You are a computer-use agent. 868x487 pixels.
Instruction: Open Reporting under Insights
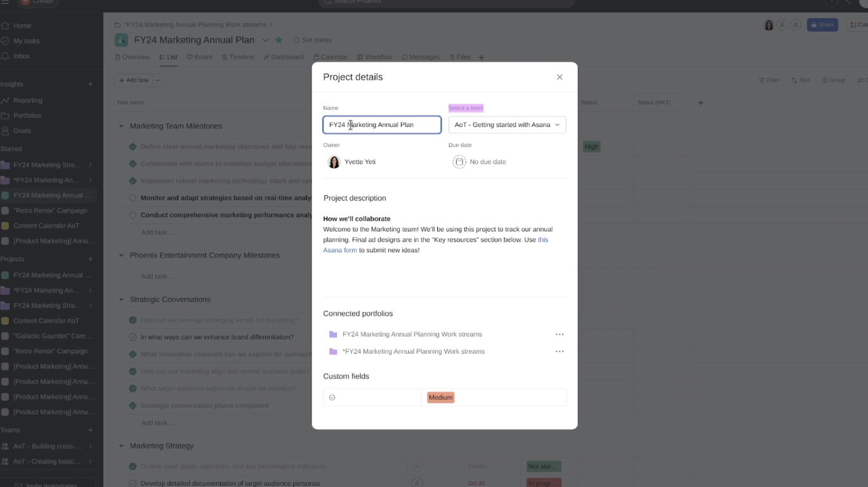point(28,100)
